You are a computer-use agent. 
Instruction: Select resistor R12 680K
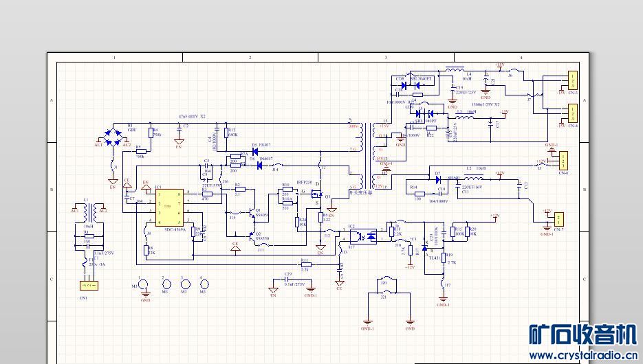point(226,133)
